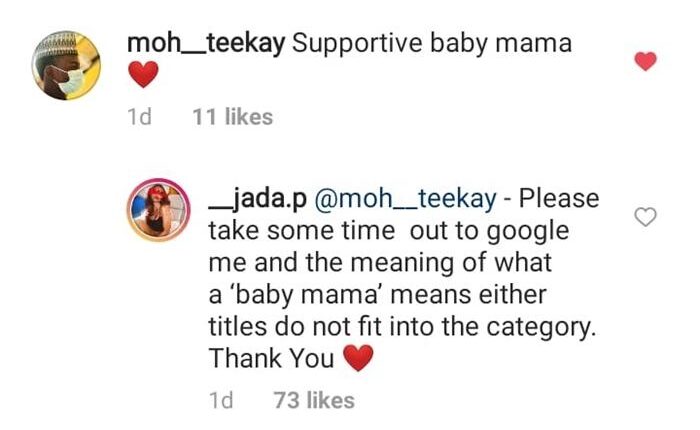The image size is (700, 430).
Task: Open the __jada.p username link
Action: pyautogui.click(x=258, y=199)
